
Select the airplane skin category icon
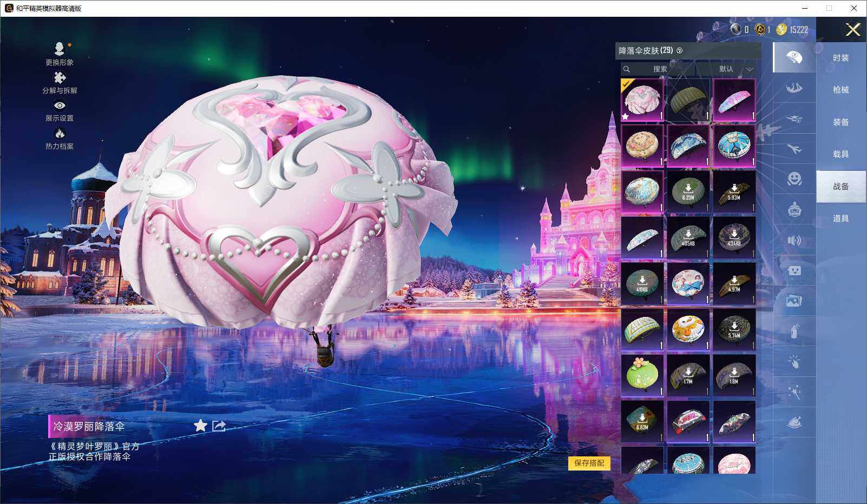pyautogui.click(x=794, y=149)
